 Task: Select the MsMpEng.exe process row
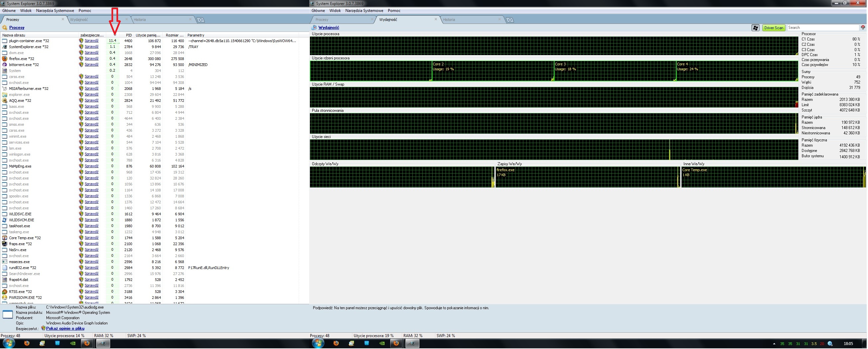pos(150,167)
